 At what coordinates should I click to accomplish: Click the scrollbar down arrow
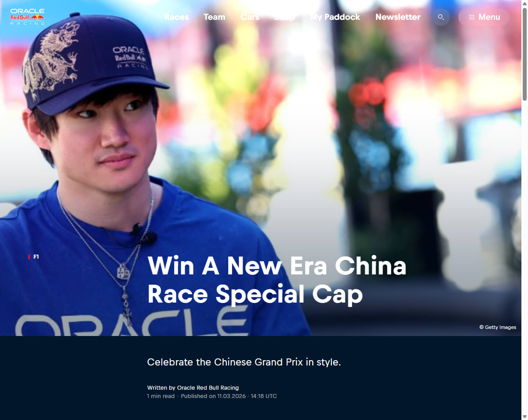(524, 416)
